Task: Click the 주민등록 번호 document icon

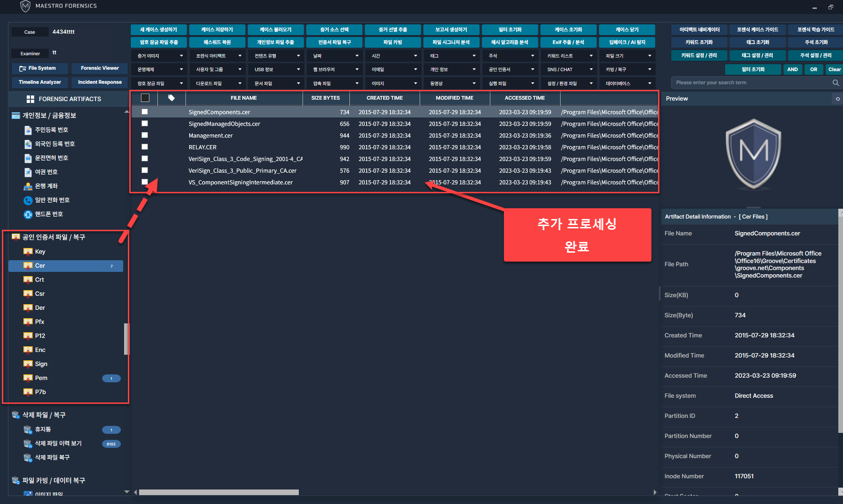Action: (28, 130)
